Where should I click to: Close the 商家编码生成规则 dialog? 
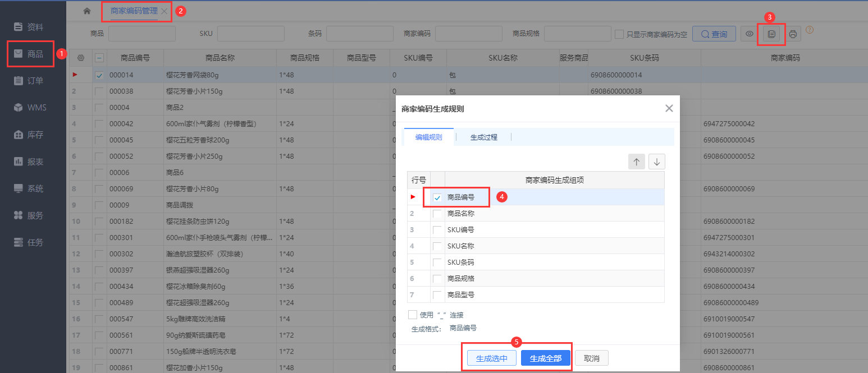(669, 109)
